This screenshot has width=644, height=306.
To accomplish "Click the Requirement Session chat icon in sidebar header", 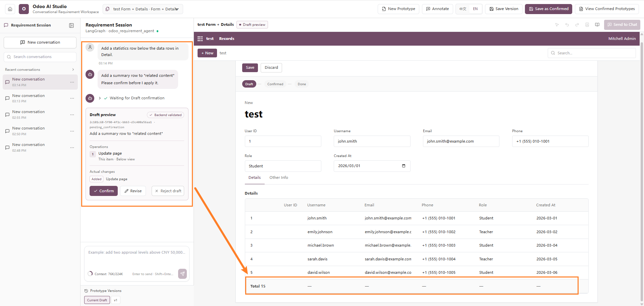I will pos(6,25).
